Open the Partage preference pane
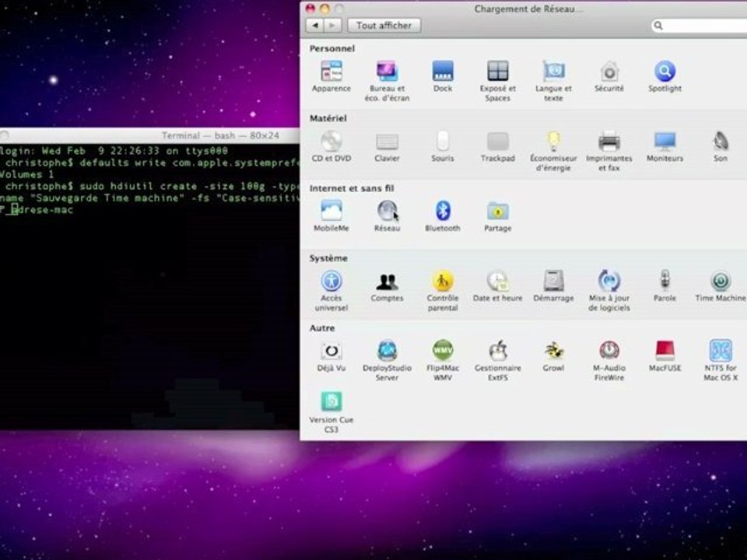 pyautogui.click(x=498, y=216)
